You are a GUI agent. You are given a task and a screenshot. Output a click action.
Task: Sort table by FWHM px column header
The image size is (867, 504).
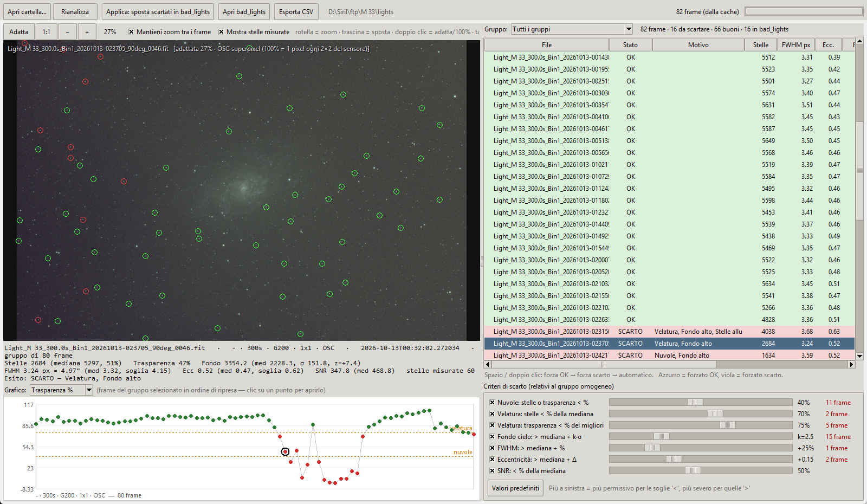tap(795, 45)
